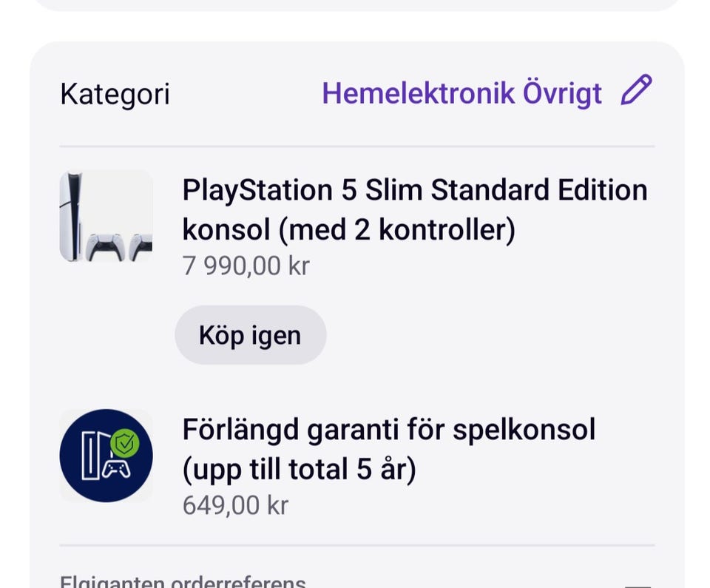This screenshot has height=588, width=710.
Task: Select the PlayStation 5 Slim Standard Edition title
Action: (x=414, y=191)
